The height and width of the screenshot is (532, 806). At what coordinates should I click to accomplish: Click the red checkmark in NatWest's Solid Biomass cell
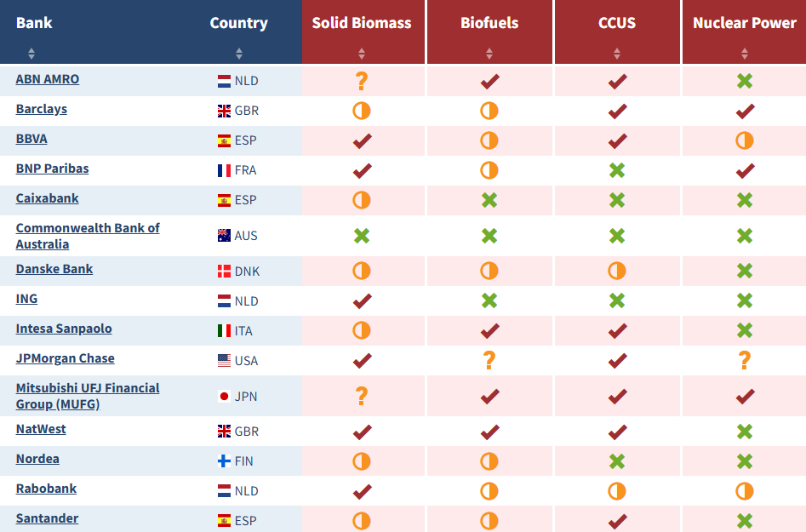(x=362, y=432)
